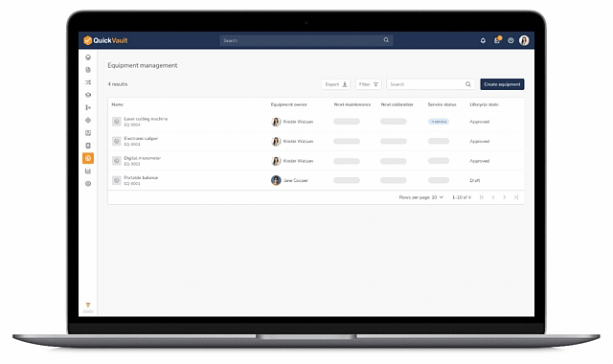Open the inbox tray sidebar icon

(x=88, y=133)
